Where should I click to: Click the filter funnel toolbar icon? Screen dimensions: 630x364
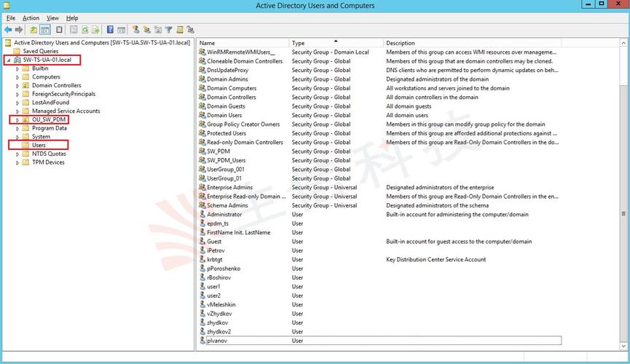coord(168,30)
